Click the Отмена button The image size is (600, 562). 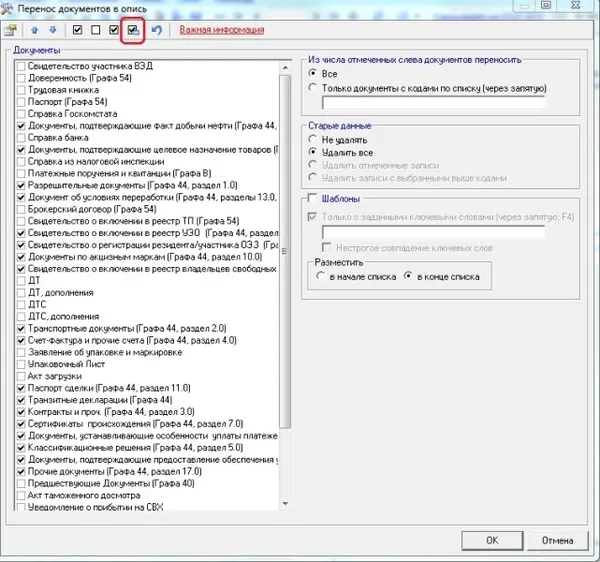click(558, 541)
